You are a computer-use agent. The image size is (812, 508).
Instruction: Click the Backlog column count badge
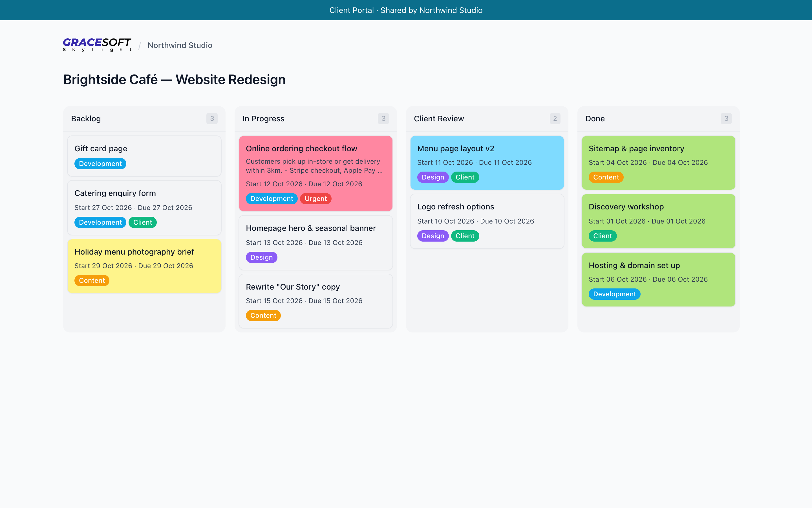click(x=212, y=119)
